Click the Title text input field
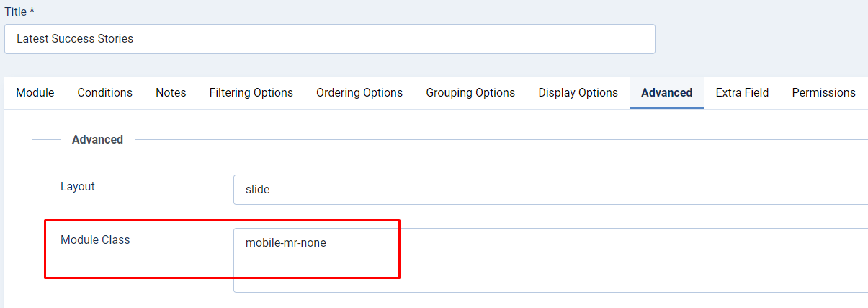Screen dimensions: 868x308 click(x=432, y=39)
